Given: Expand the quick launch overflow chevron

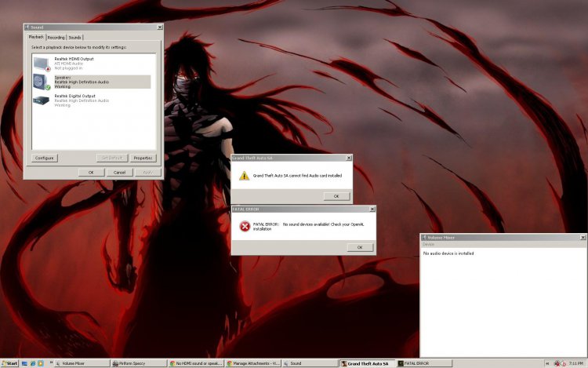Looking at the screenshot, I should tap(51, 363).
